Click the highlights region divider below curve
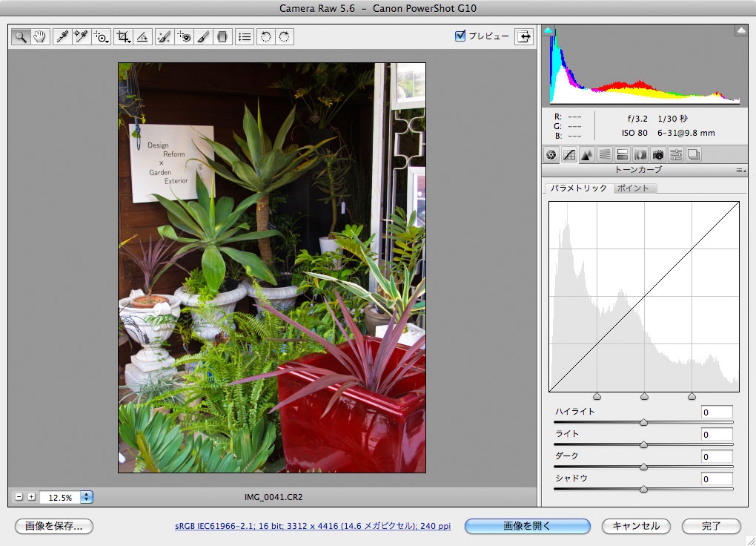 click(692, 396)
